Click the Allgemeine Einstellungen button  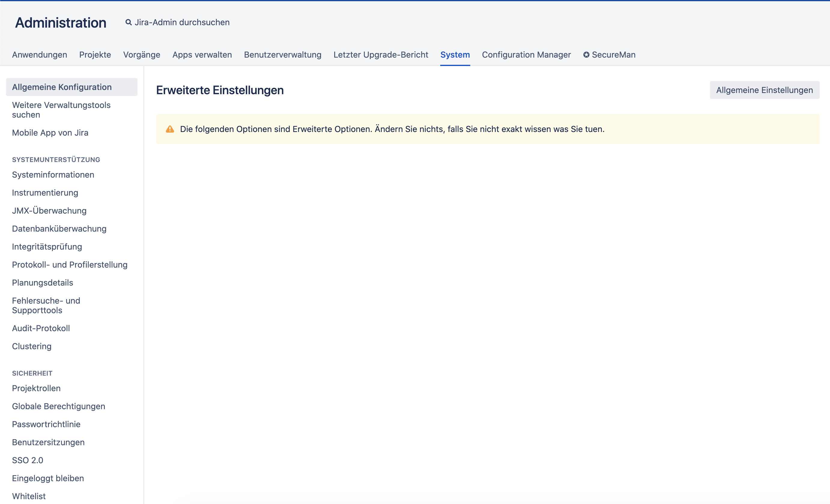(764, 90)
